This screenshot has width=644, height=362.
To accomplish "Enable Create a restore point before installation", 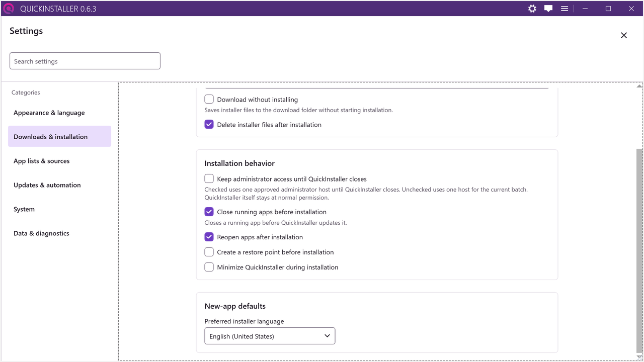I will 209,252.
